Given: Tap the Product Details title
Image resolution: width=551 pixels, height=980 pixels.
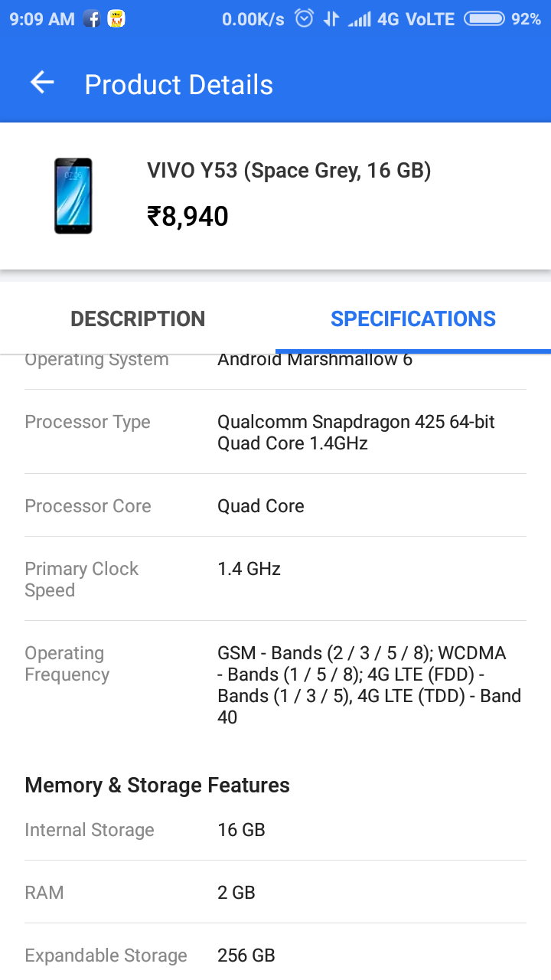Looking at the screenshot, I should [179, 84].
